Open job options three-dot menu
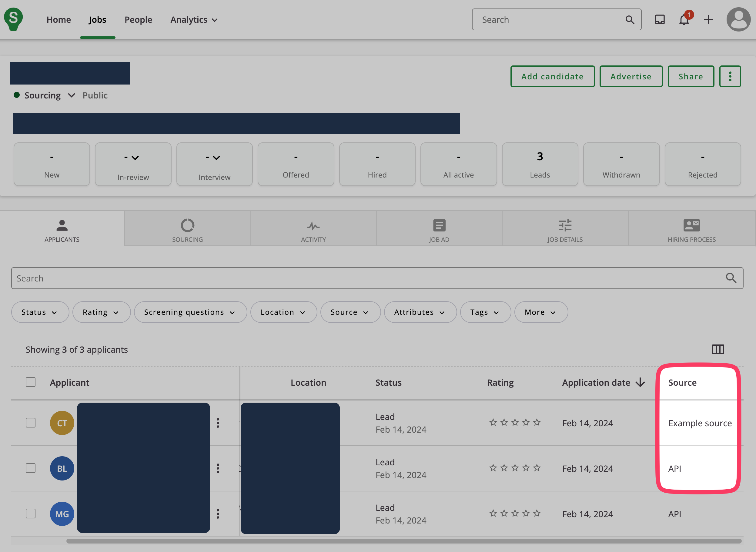 [x=730, y=77]
